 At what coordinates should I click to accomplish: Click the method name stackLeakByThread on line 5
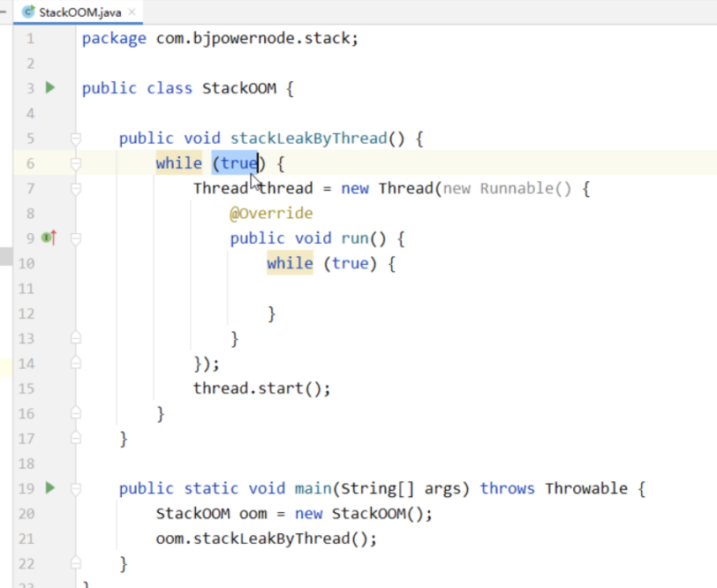coord(309,138)
